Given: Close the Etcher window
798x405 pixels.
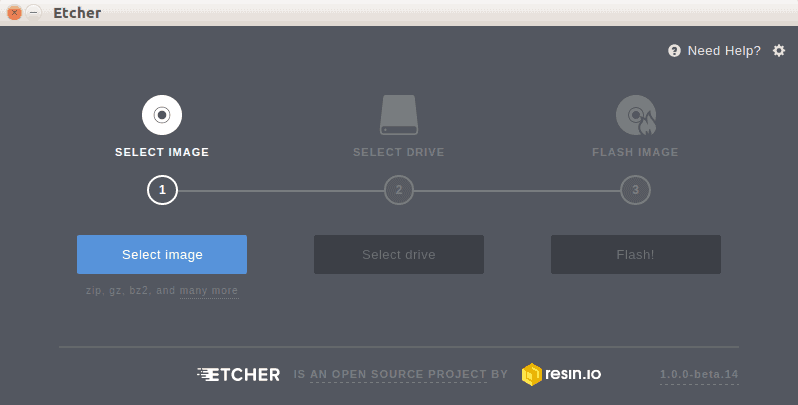Looking at the screenshot, I should point(14,12).
